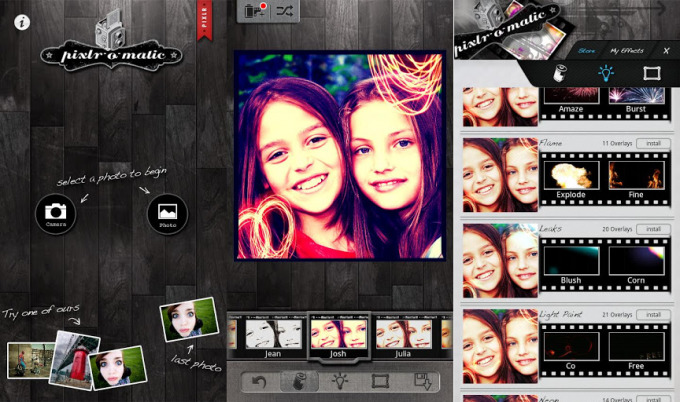The width and height of the screenshot is (680, 402).
Task: Select the frame border tool in bottom toolbar
Action: (379, 381)
